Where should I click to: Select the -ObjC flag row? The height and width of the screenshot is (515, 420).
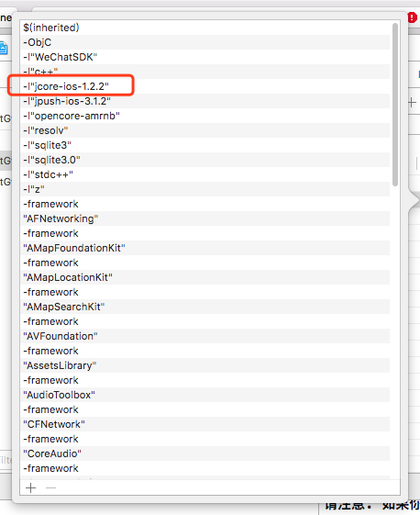coord(205,42)
